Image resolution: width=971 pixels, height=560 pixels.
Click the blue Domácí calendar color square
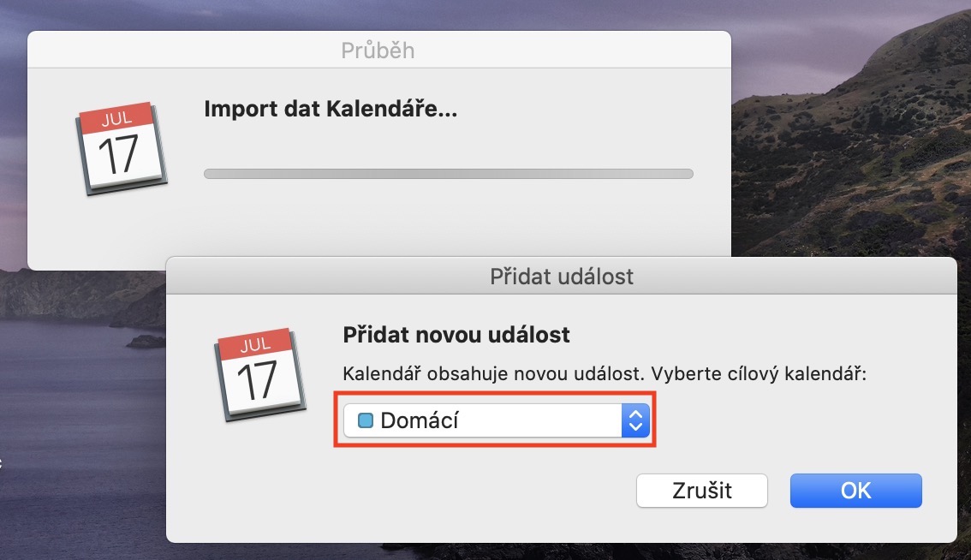(x=366, y=420)
